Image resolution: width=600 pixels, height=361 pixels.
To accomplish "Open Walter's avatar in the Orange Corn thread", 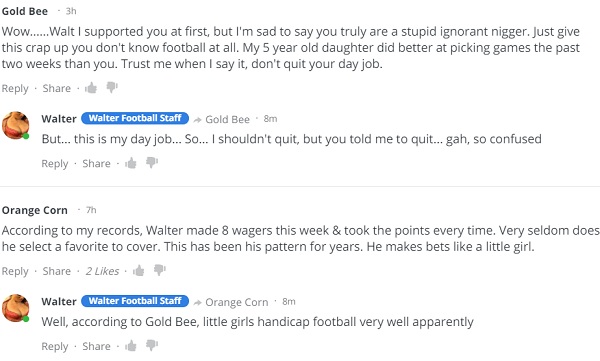I will point(16,308).
